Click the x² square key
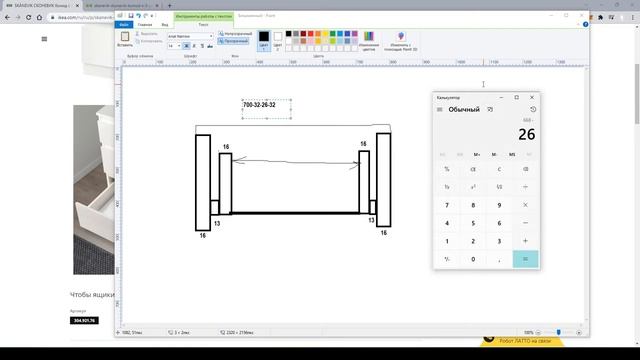The image size is (640, 360). pyautogui.click(x=473, y=187)
